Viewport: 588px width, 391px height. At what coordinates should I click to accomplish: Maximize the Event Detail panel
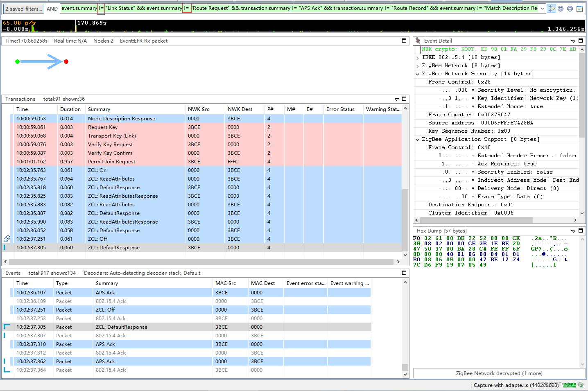[x=580, y=41]
